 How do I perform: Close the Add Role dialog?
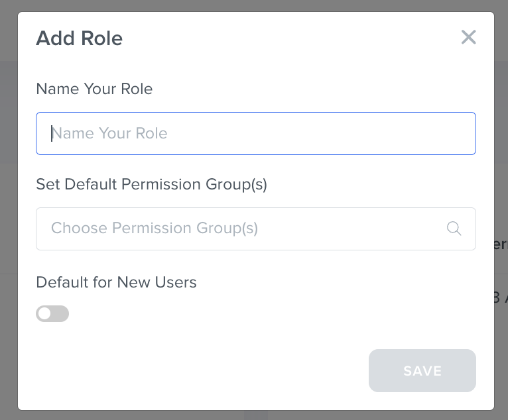pyautogui.click(x=468, y=37)
